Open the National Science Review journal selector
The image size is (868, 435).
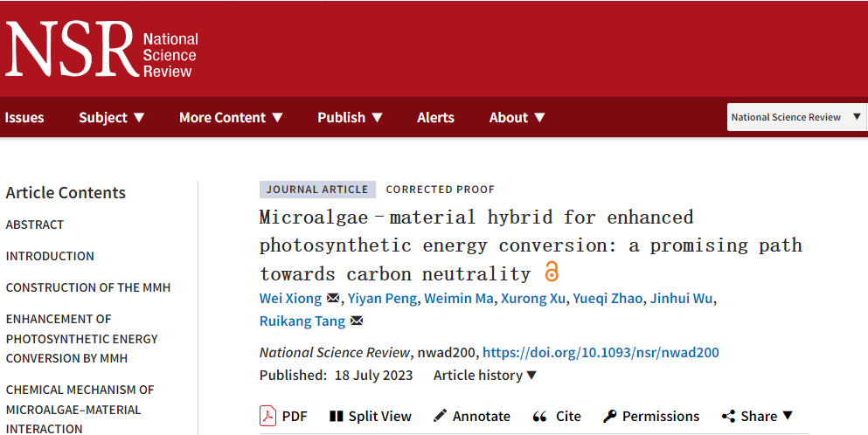[795, 117]
